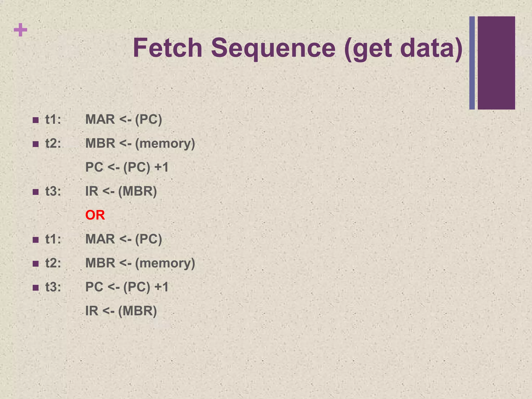This screenshot has height=399, width=532.
Task: Select 'MBR <- (memory)' text above OR
Action: pyautogui.click(x=140, y=144)
